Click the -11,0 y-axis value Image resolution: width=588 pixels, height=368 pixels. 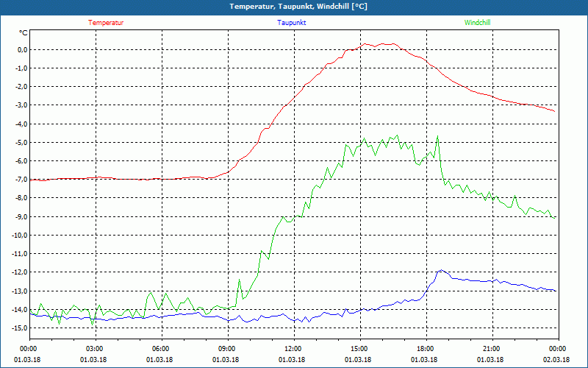(20, 253)
